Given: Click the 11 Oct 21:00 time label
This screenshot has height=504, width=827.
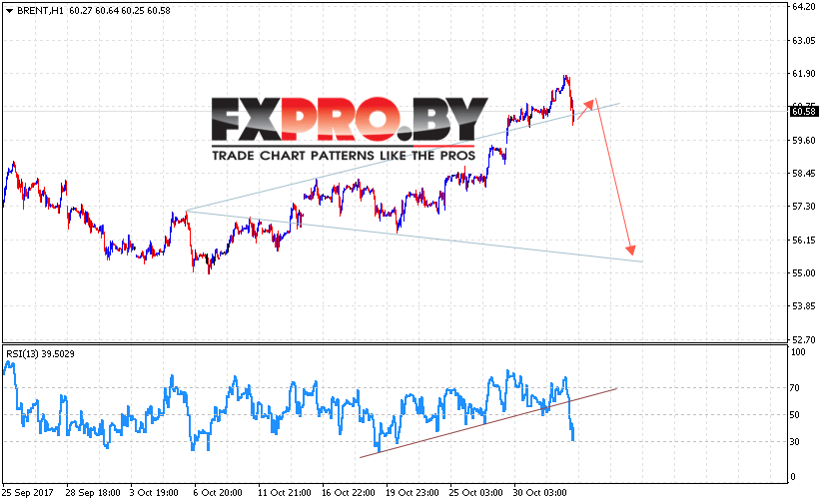Looking at the screenshot, I should (285, 493).
